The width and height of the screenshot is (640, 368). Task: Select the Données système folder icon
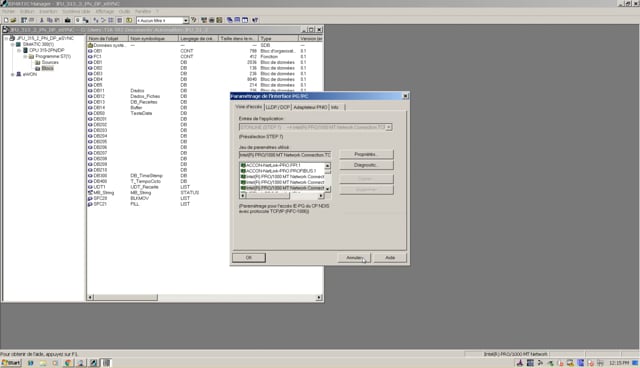pos(90,45)
